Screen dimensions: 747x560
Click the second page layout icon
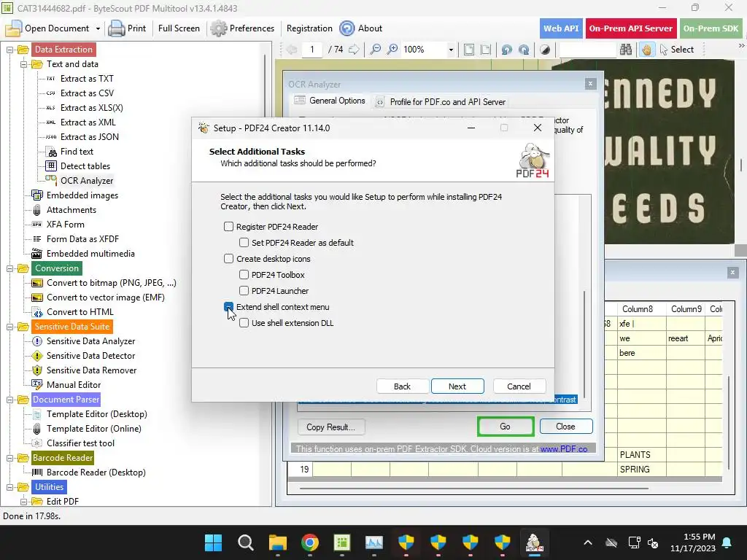point(485,50)
